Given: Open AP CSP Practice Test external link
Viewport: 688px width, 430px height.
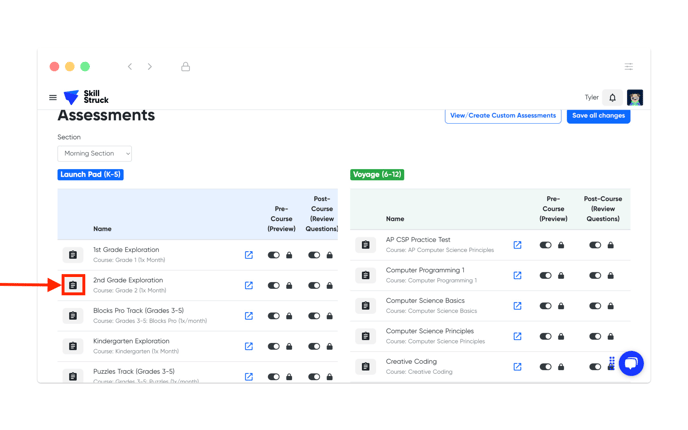Looking at the screenshot, I should (x=517, y=245).
